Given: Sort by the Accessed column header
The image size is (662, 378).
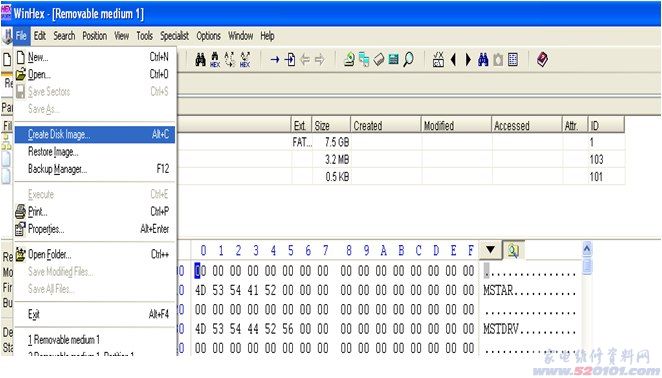Looking at the screenshot, I should click(527, 125).
